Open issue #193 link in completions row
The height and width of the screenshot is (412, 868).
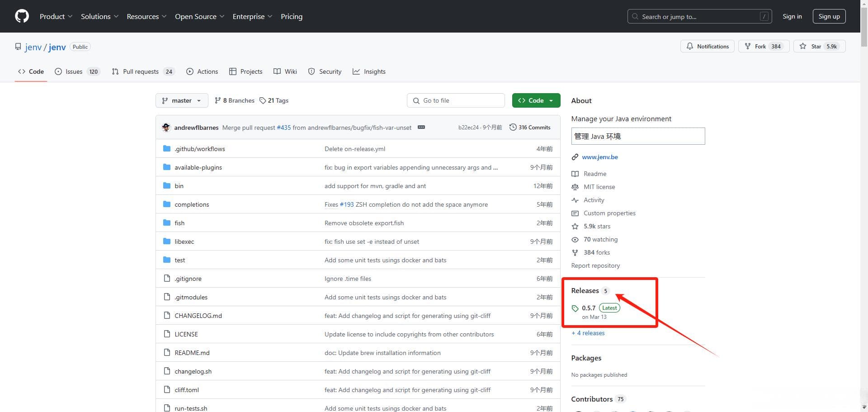(347, 204)
